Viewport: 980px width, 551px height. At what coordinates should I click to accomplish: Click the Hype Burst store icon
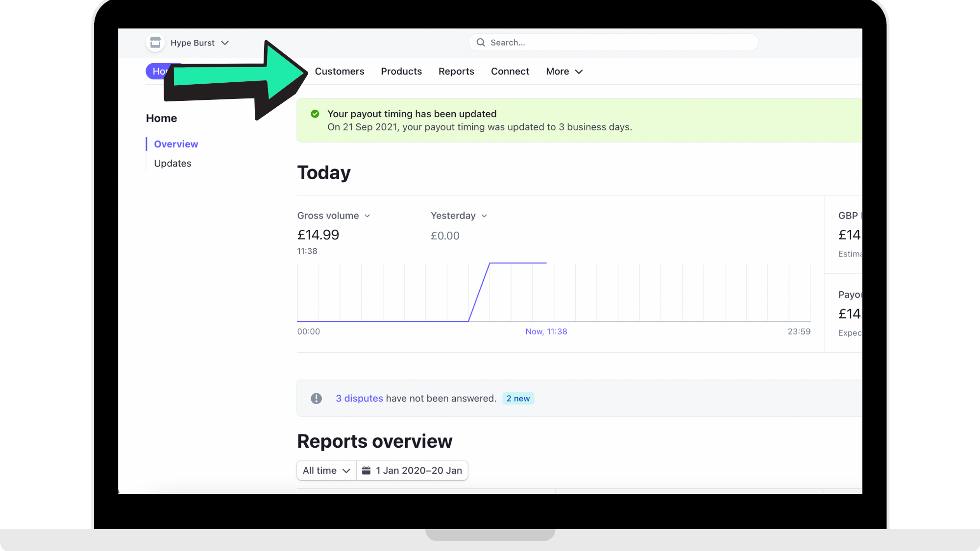(155, 43)
